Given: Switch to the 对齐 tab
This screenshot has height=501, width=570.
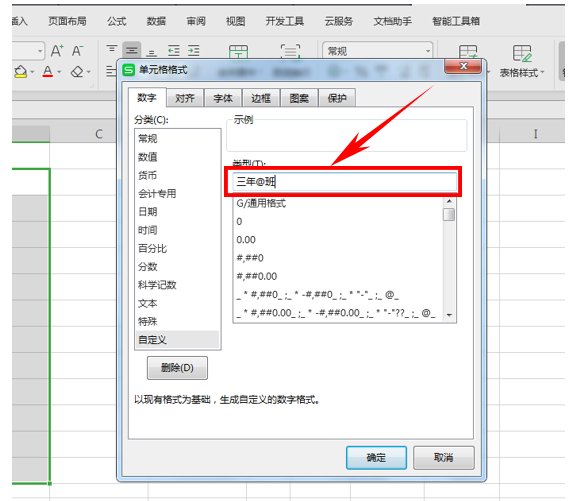Looking at the screenshot, I should coord(185,98).
